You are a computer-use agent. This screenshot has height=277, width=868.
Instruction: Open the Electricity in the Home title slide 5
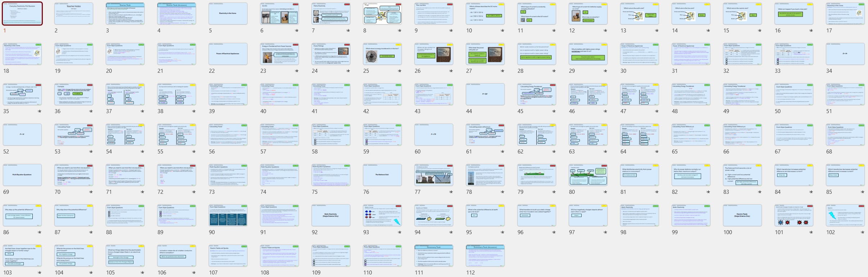[x=228, y=14]
